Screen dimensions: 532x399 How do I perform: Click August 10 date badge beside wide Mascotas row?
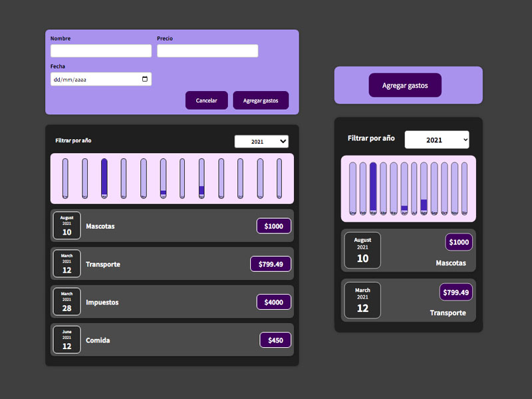pyautogui.click(x=67, y=226)
